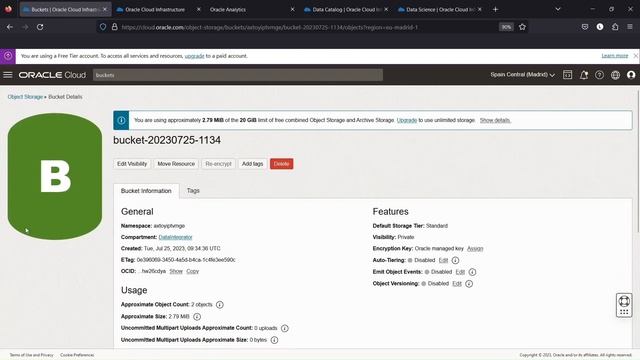This screenshot has height=360, width=640.
Task: Click info icon beside Uncommitted Multipart Uploads Approximate Count
Action: click(x=284, y=328)
